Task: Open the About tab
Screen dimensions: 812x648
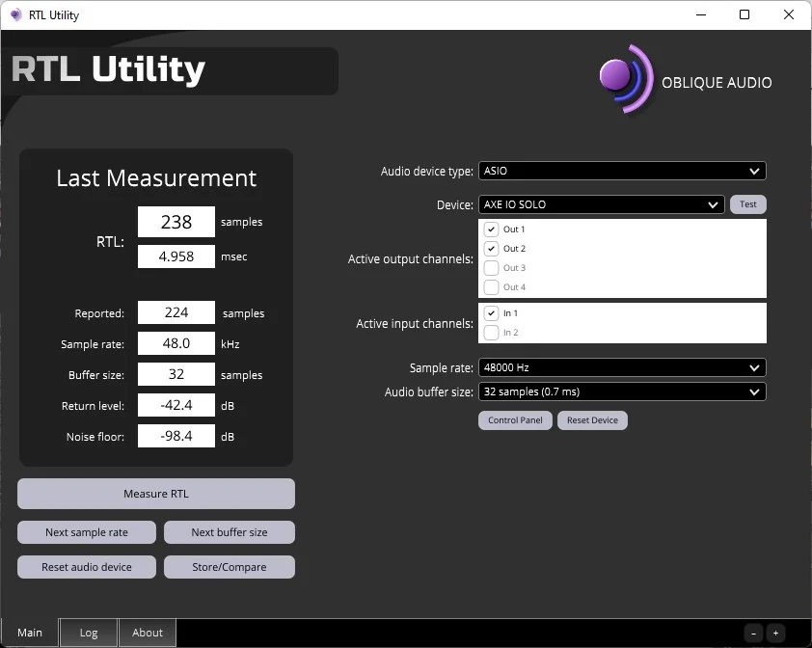Action: [x=147, y=633]
